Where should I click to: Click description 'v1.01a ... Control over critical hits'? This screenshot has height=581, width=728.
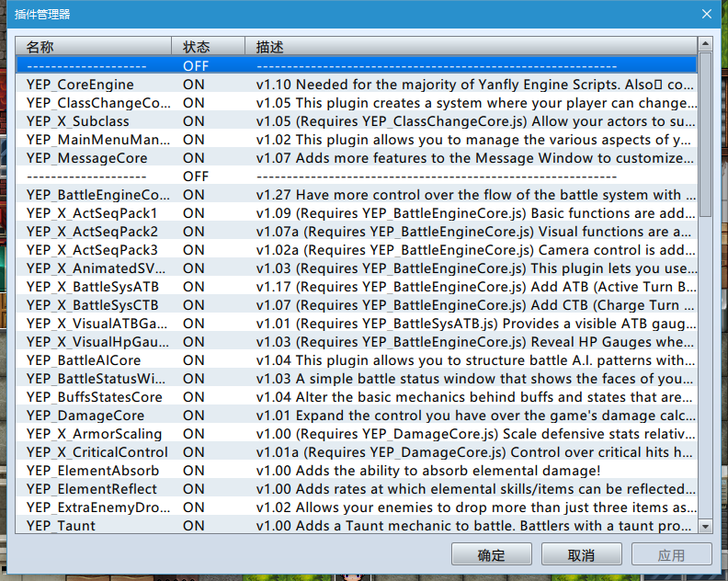(474, 452)
